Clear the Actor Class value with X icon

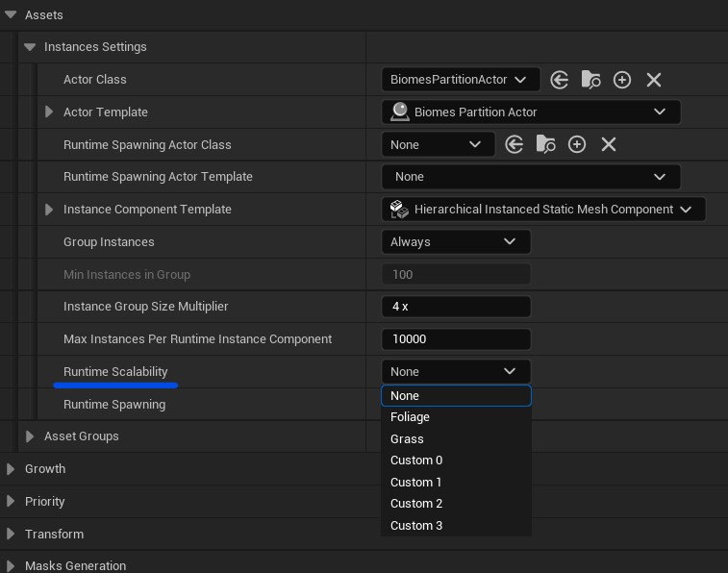654,80
